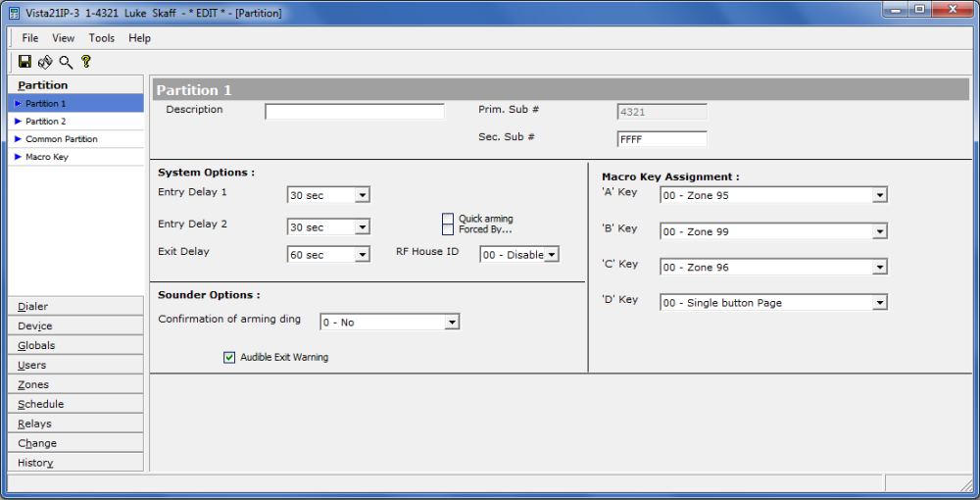Open the Exit Delay dropdown
This screenshot has height=500, width=980.
(363, 254)
